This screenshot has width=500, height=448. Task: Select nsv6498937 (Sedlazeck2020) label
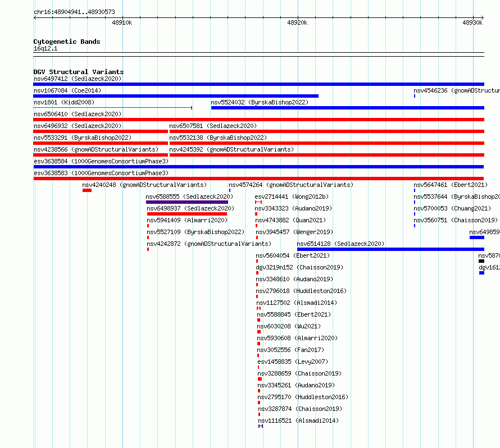click(190, 208)
